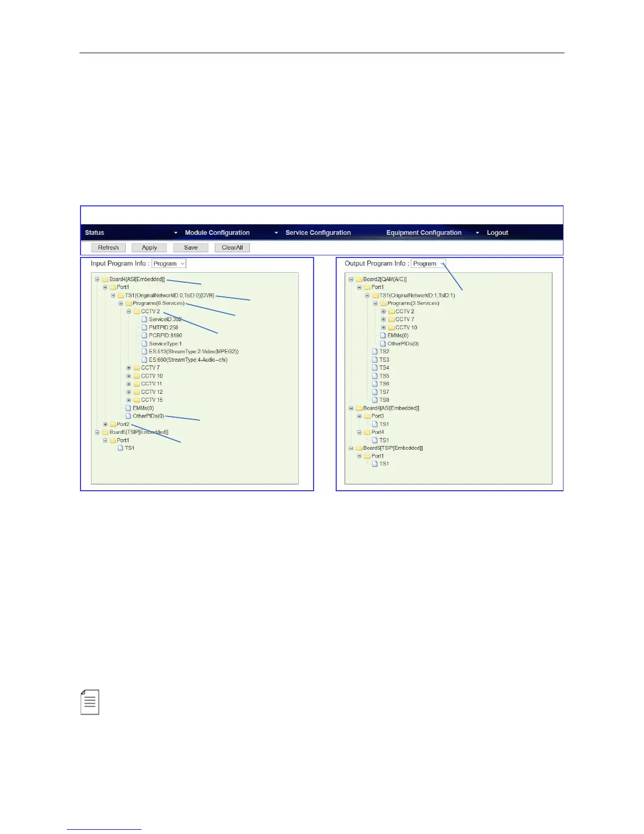Viewport: 644px width, 834px height.
Task: Click the ServiceID:302 file icon
Action: [144, 320]
